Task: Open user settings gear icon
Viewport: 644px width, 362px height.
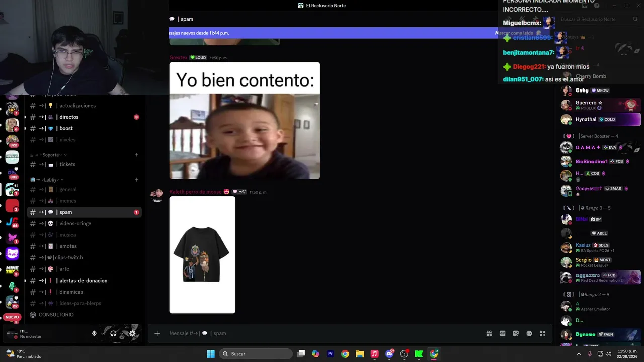Action: [132, 333]
